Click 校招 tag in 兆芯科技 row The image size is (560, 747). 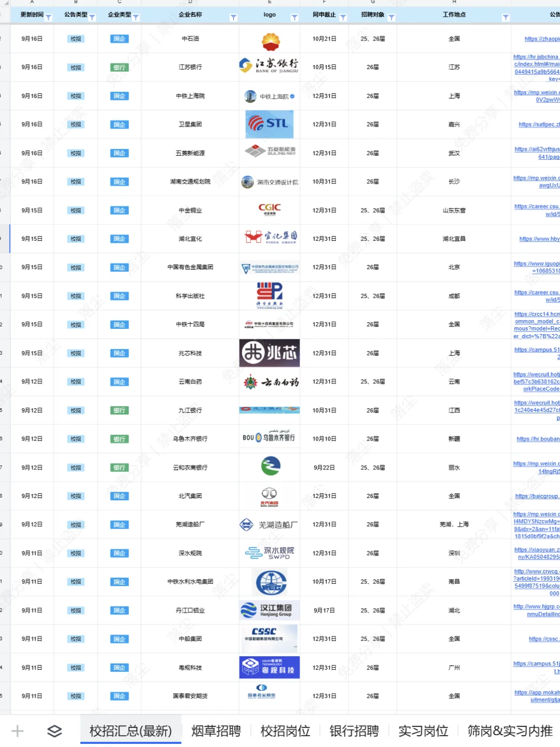pyautogui.click(x=76, y=353)
